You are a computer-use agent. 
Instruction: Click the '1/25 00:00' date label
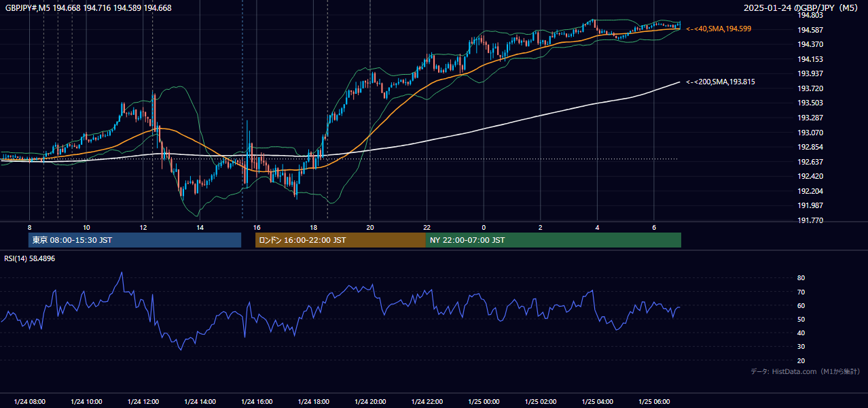[x=484, y=402]
